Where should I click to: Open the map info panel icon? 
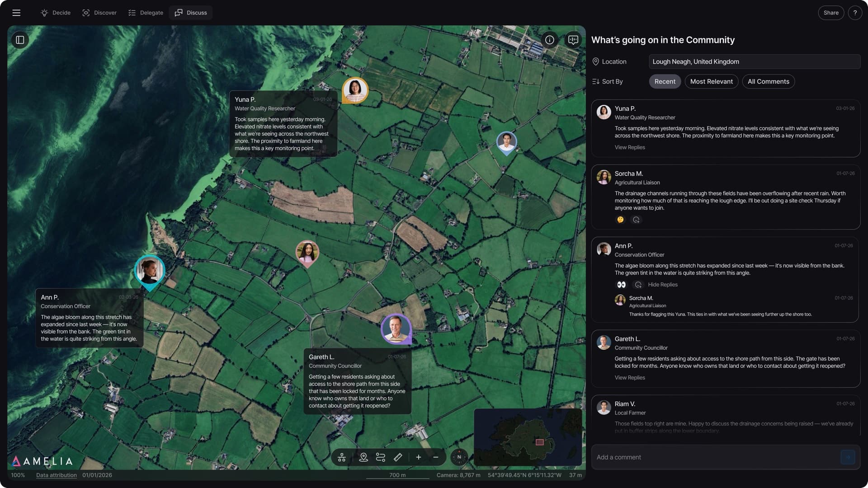549,40
